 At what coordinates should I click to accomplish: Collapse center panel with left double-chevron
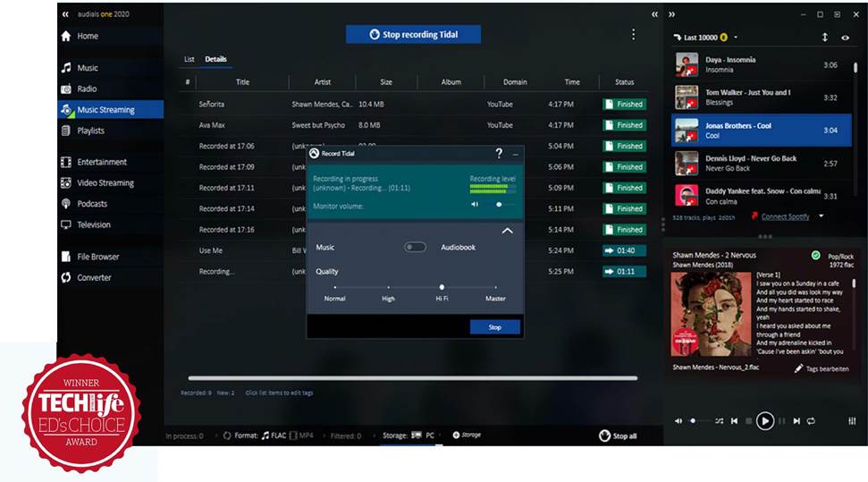(x=654, y=14)
